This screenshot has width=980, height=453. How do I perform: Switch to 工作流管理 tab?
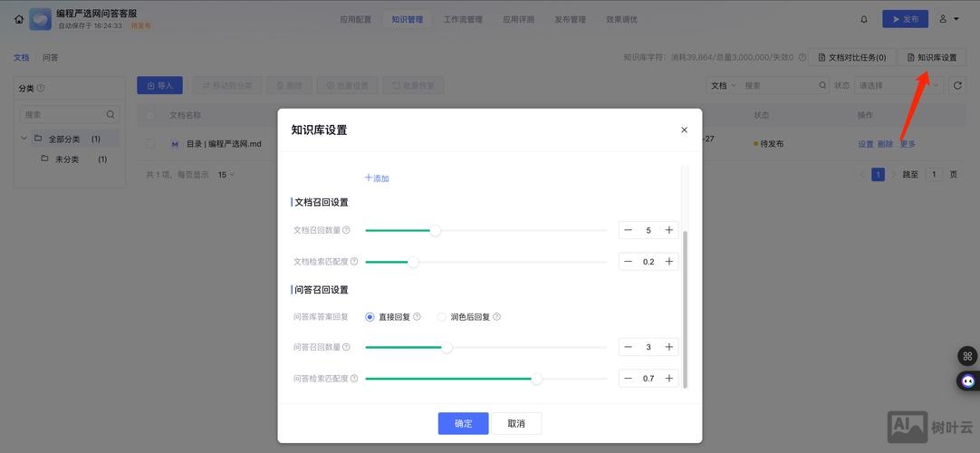point(463,19)
